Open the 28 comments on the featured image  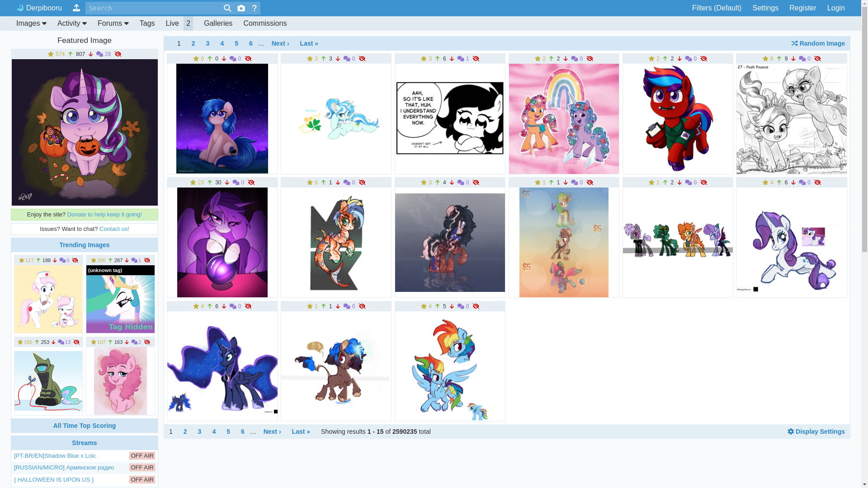104,54
